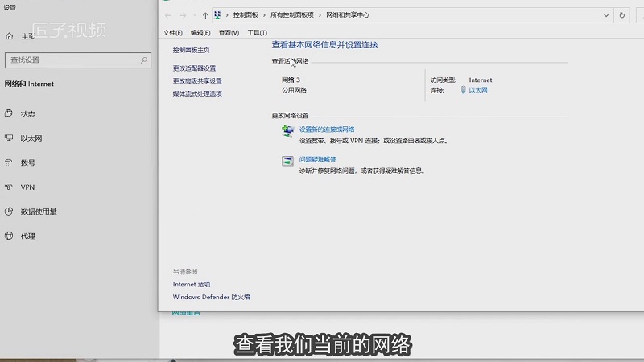Click the up-arrow navigation button
The width and height of the screenshot is (644, 362).
(x=204, y=15)
